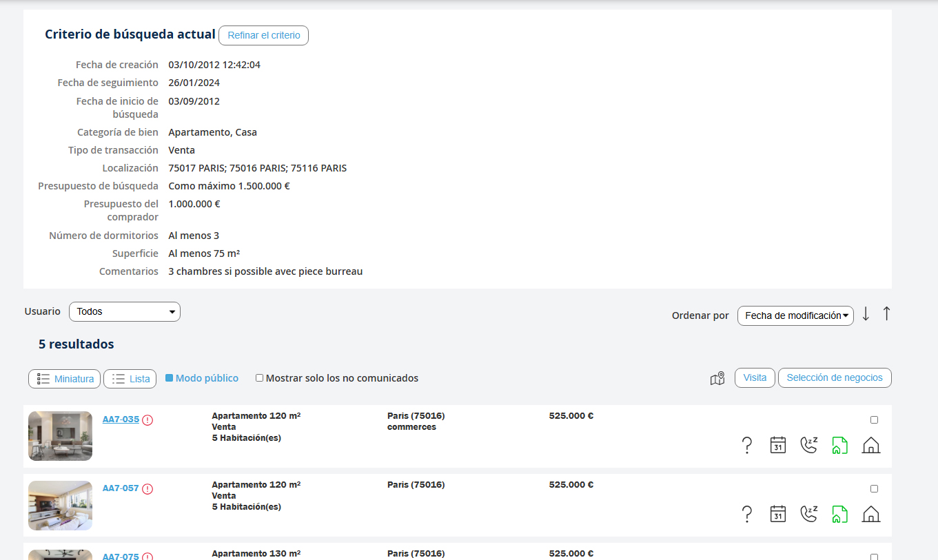
Task: Click the AA7-057 property thumbnail image
Action: tap(60, 506)
